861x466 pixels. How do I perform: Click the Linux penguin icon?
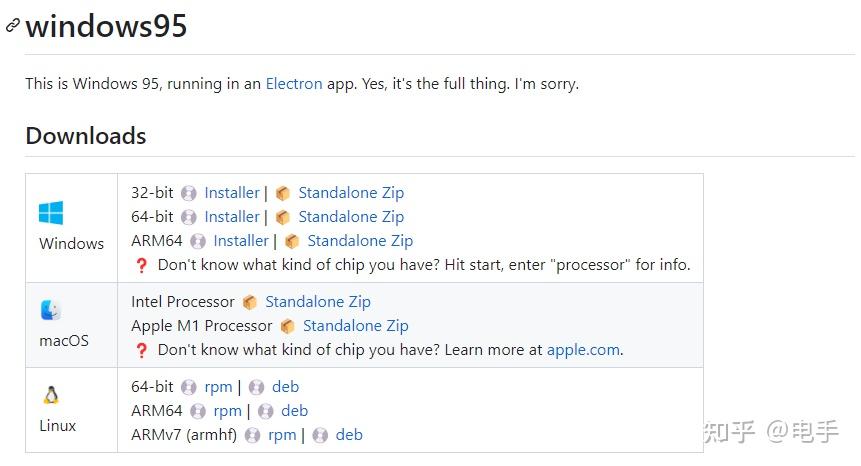pyautogui.click(x=51, y=395)
